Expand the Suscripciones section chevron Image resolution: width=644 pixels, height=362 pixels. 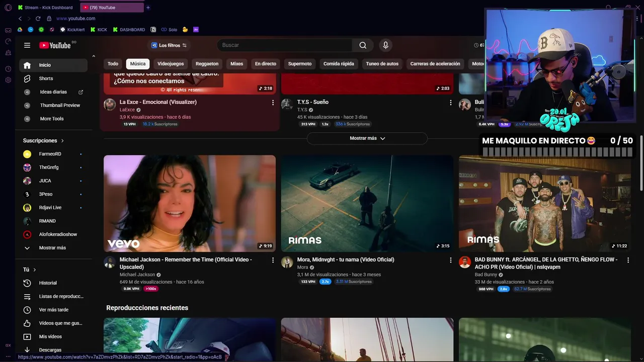coord(62,141)
